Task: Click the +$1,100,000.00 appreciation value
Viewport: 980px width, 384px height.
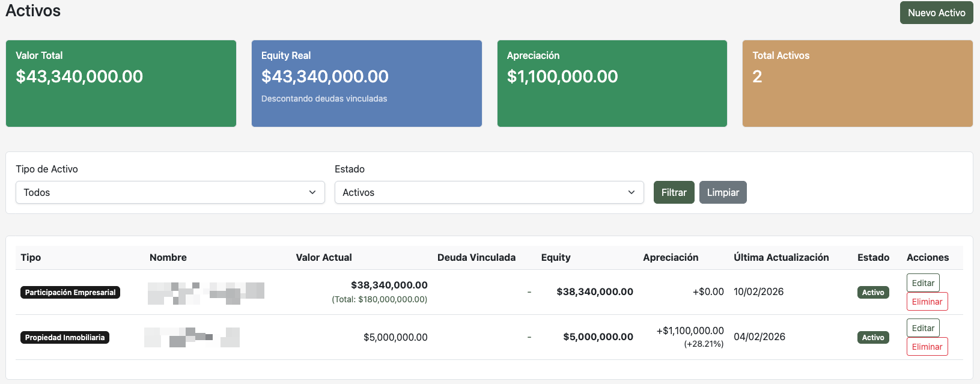Action: (690, 331)
